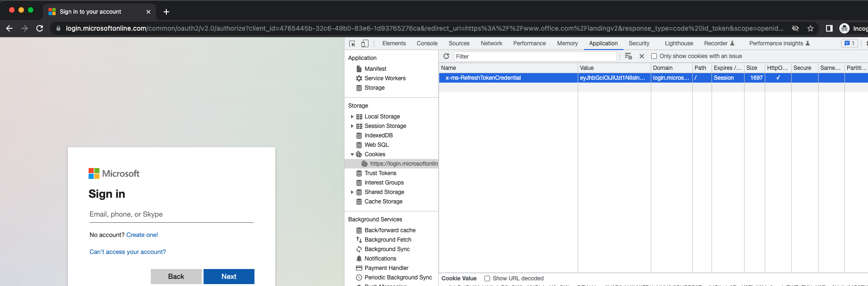868x286 pixels.
Task: Open the DevTools issues counter badge
Action: pyautogui.click(x=850, y=43)
